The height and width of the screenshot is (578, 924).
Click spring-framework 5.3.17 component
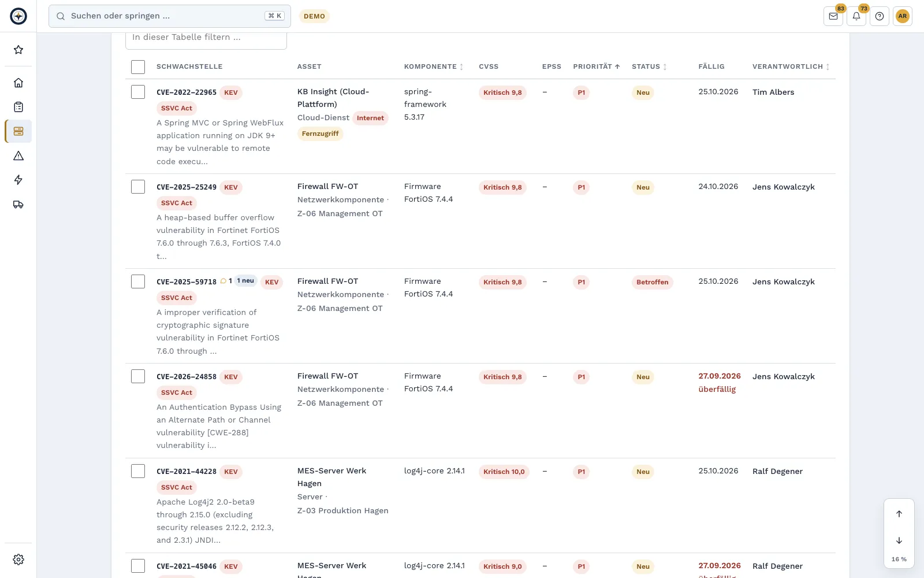pyautogui.click(x=425, y=104)
